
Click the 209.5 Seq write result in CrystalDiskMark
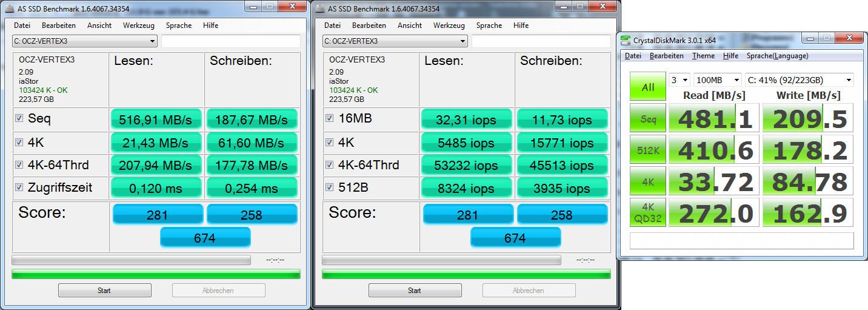pos(808,118)
